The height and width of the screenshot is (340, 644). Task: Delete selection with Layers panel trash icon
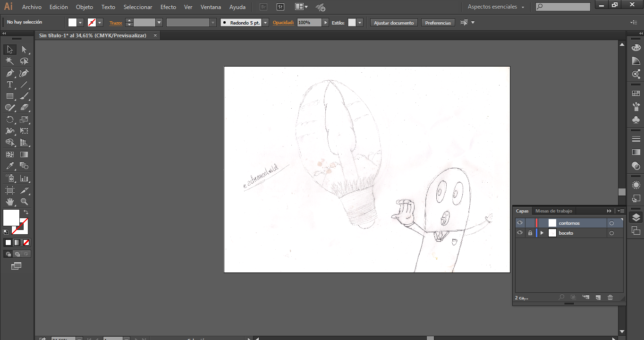tap(610, 297)
